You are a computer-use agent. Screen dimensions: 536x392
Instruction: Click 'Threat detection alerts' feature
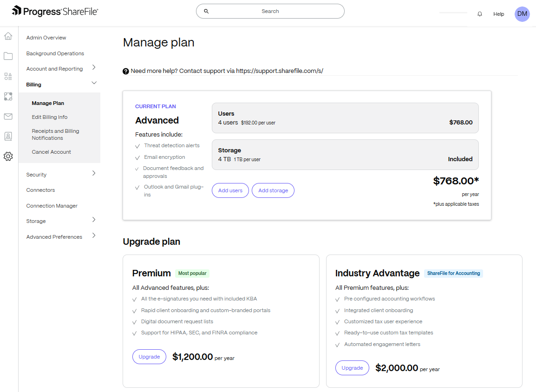(x=171, y=145)
